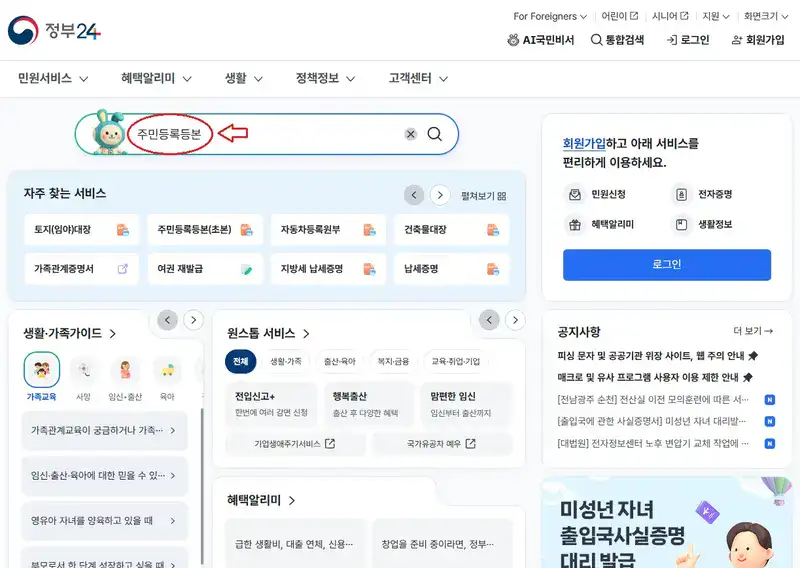Open 공지사항 더 보기
Screen dimensions: 800x568
(x=753, y=331)
